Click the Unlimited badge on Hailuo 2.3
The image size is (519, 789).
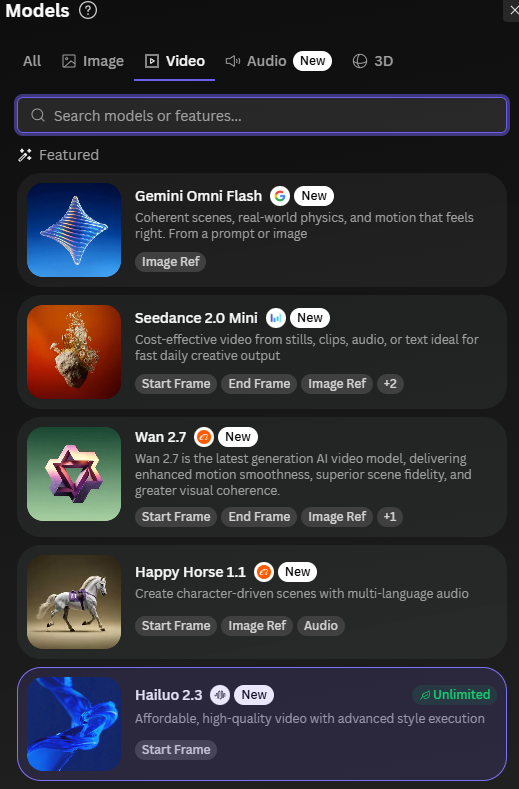coord(455,694)
